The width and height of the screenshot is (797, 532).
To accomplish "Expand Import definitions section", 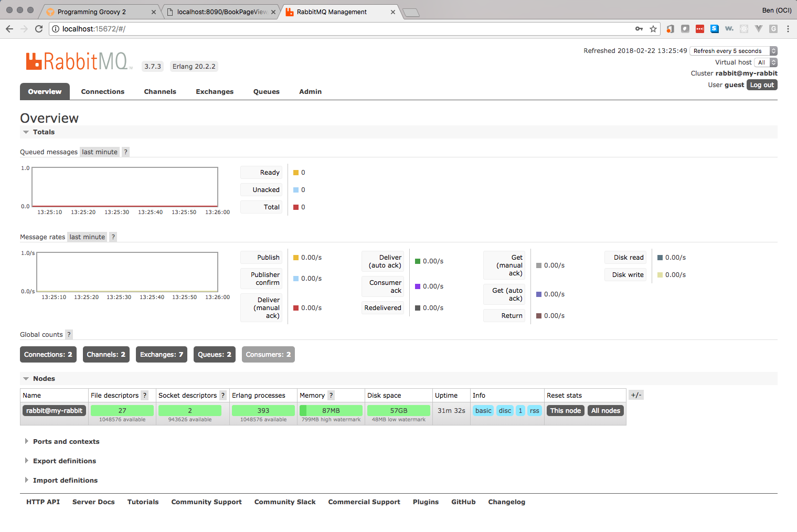I will click(61, 481).
